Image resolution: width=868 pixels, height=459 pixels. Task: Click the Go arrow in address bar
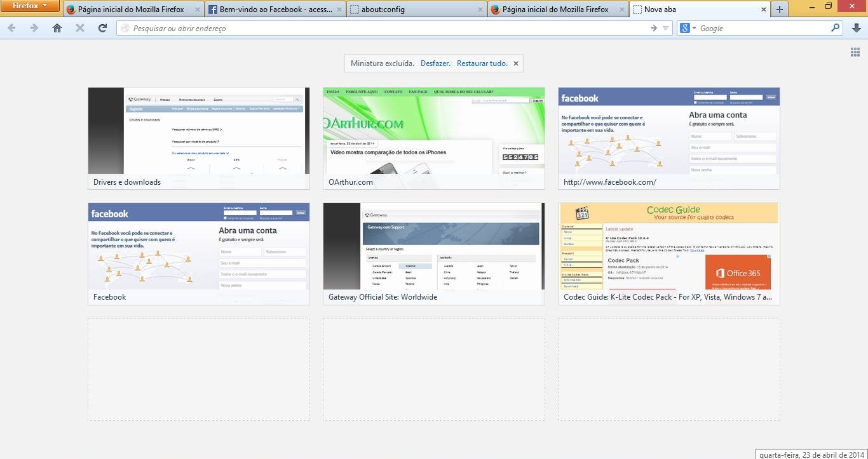coord(654,28)
